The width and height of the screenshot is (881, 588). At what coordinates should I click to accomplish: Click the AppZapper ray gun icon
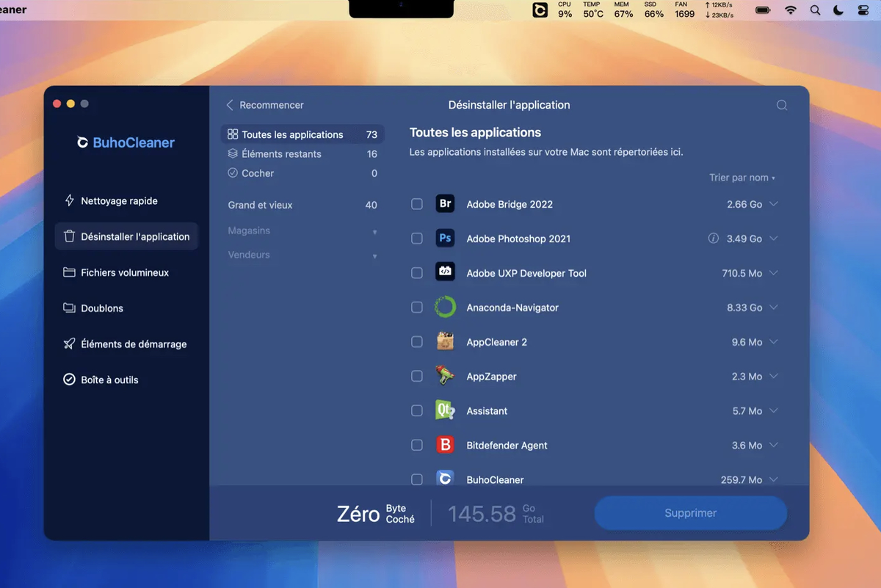click(x=445, y=376)
